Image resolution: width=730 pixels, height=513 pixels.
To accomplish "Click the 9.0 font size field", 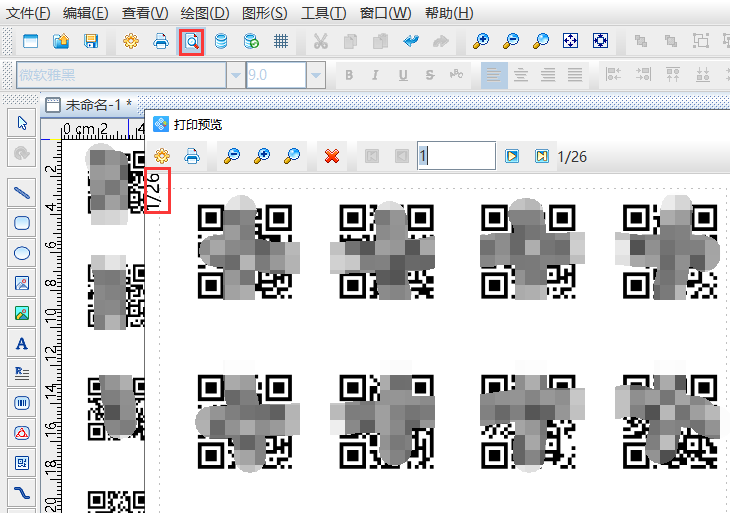I will click(276, 75).
